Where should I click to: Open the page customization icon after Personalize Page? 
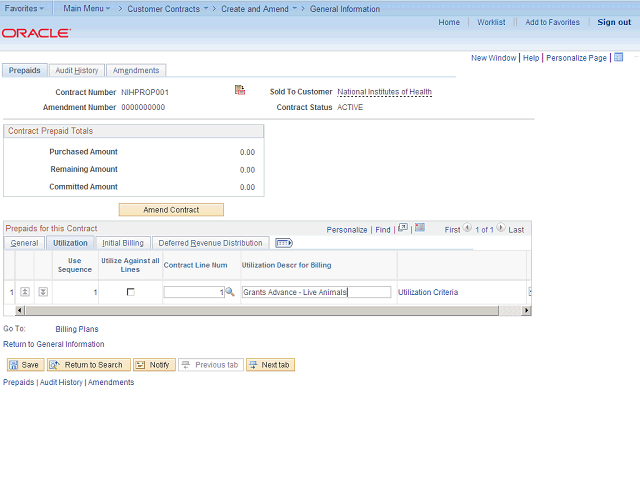tap(618, 57)
